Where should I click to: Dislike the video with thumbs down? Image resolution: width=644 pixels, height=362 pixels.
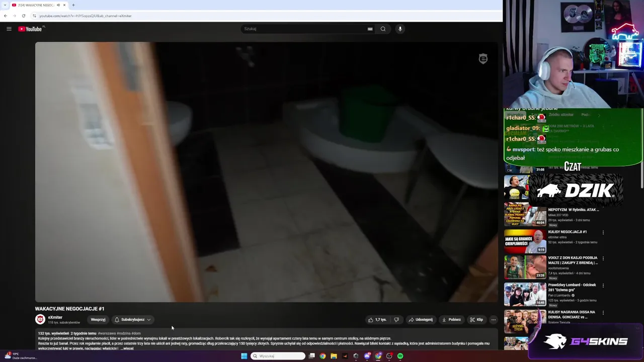click(x=396, y=319)
